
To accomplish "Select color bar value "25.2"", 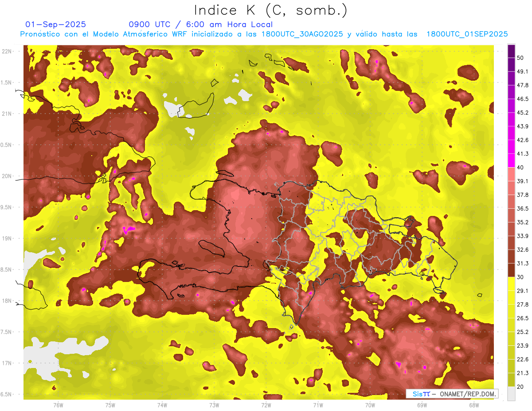I will coord(522,332).
